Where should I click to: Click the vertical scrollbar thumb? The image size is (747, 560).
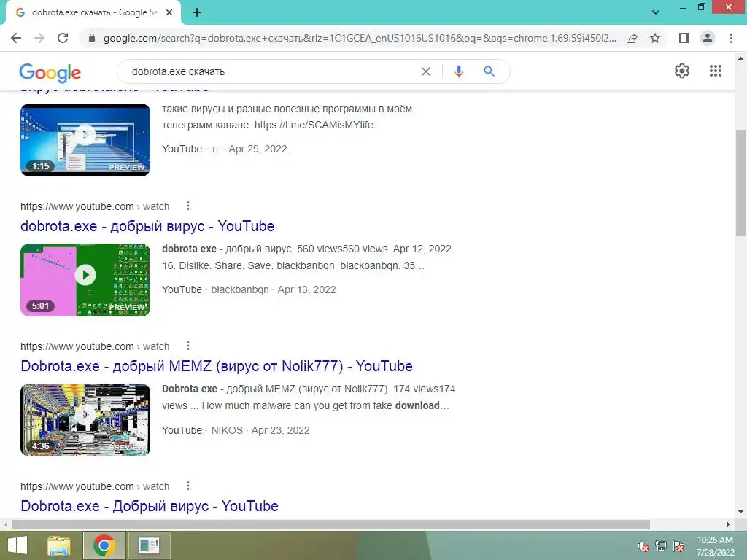pyautogui.click(x=740, y=182)
